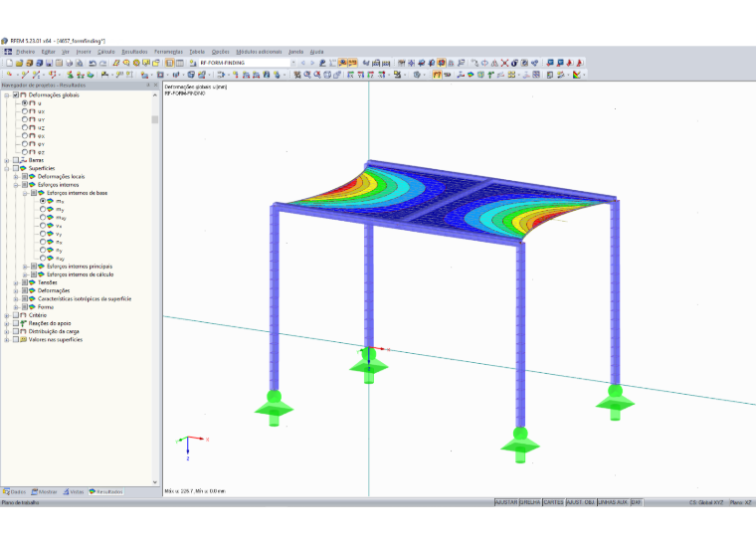
Task: Select the Forma tree item
Action: 46,307
